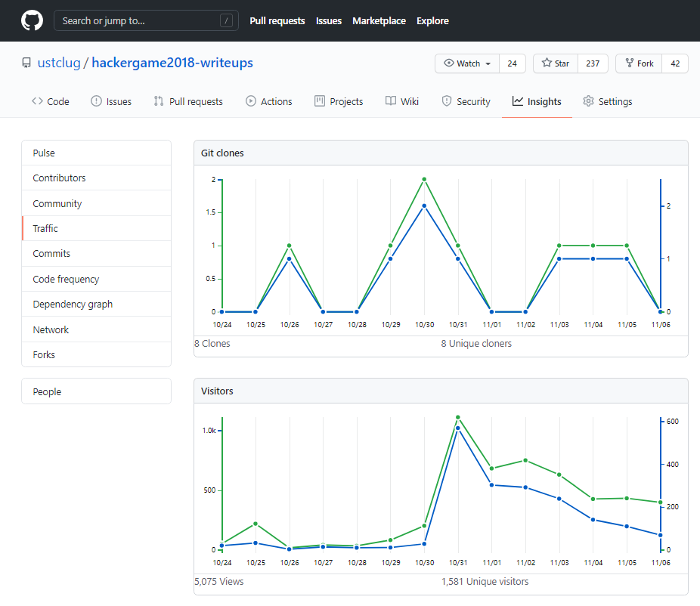Screen dimensions: 700x606
Task: Click the Fork button
Action: 639,63
